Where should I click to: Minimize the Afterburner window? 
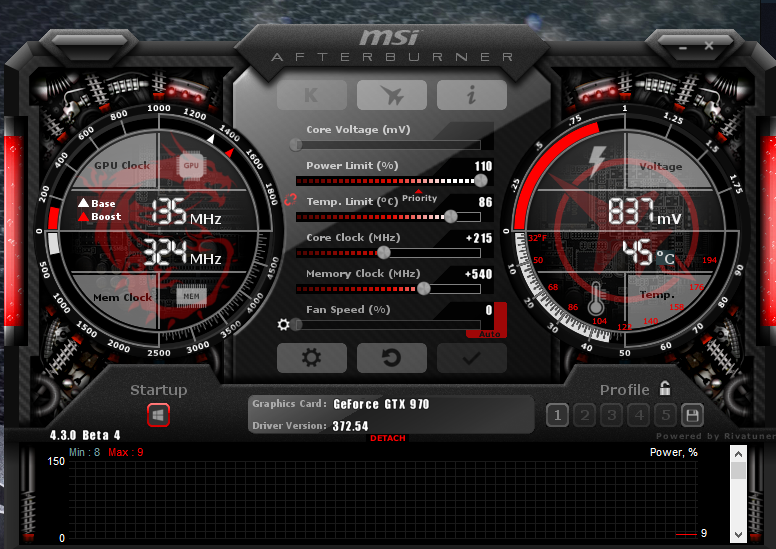683,48
